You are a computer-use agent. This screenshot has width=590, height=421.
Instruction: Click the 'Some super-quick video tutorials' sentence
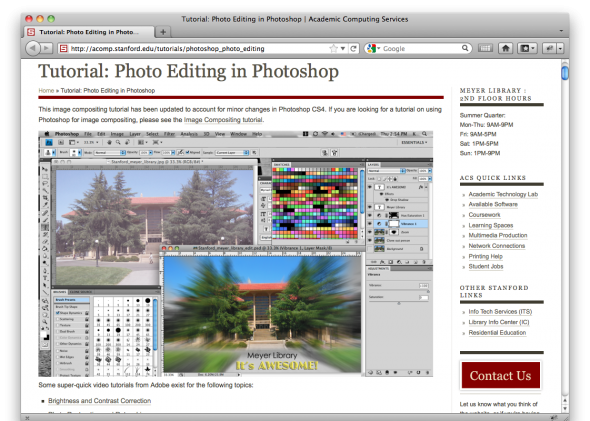pyautogui.click(x=146, y=385)
